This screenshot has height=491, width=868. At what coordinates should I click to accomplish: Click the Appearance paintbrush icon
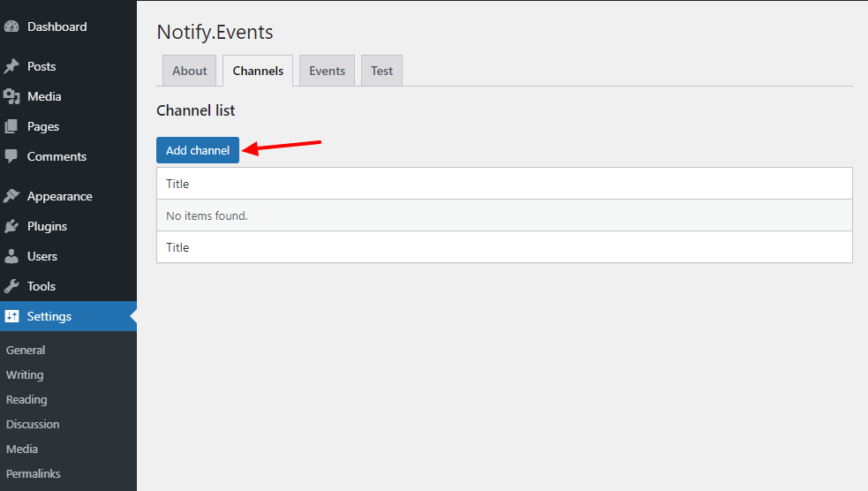click(11, 196)
